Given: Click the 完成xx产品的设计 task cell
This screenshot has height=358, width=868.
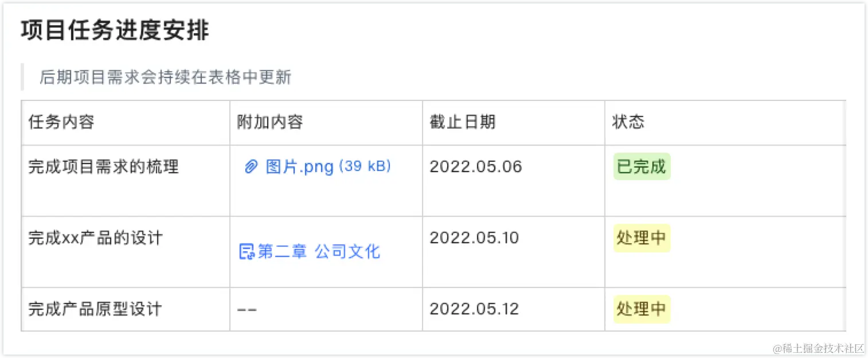Looking at the screenshot, I should 96,238.
